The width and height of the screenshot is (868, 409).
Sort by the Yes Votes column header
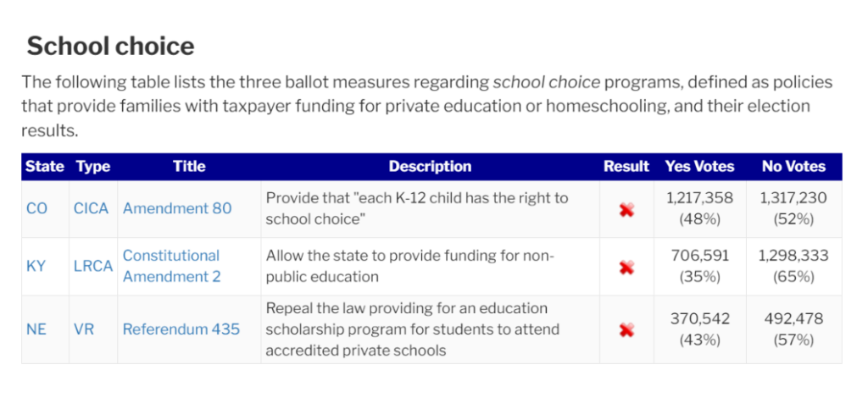(x=699, y=167)
